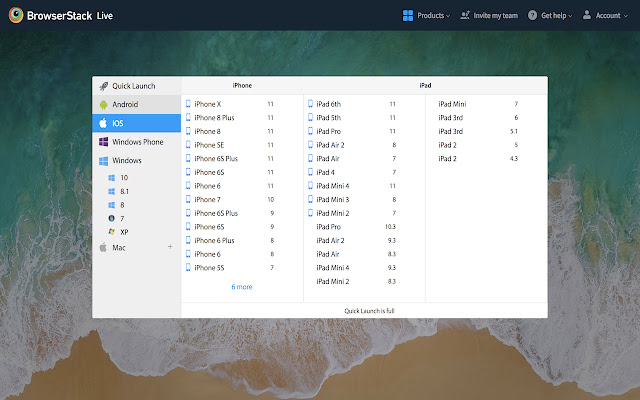
Task: Click the Account person icon
Action: 586,16
